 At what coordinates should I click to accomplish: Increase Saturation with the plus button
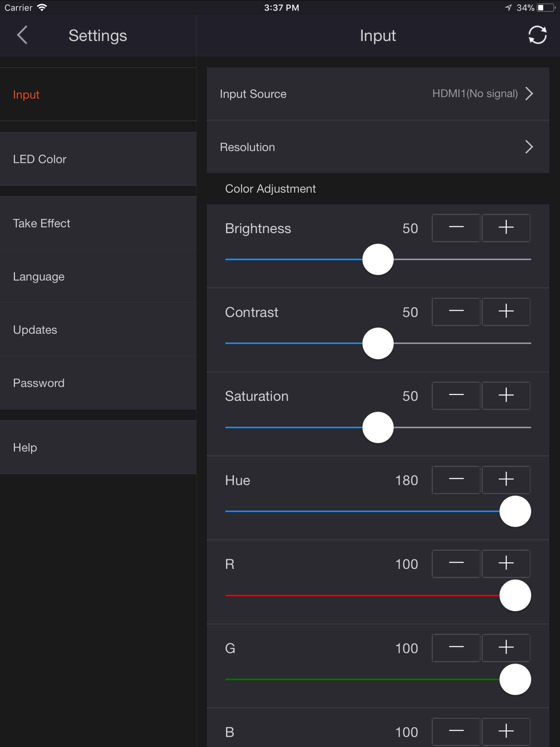coord(506,396)
